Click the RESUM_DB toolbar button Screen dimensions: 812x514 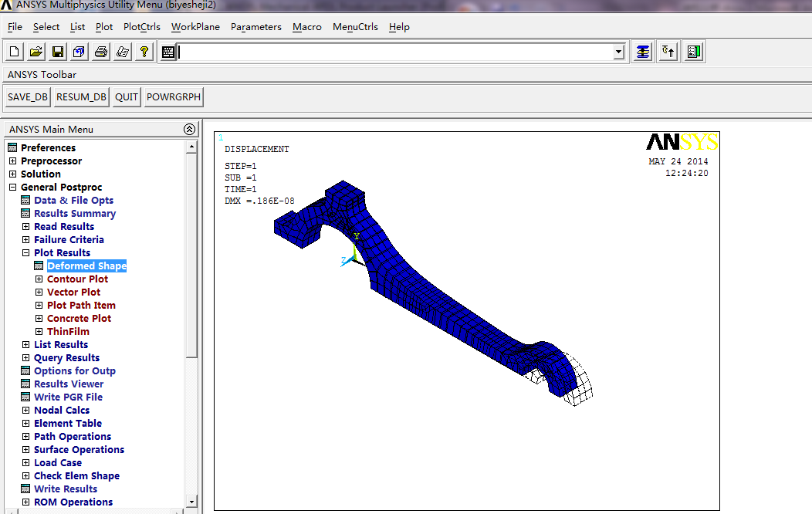pyautogui.click(x=81, y=96)
